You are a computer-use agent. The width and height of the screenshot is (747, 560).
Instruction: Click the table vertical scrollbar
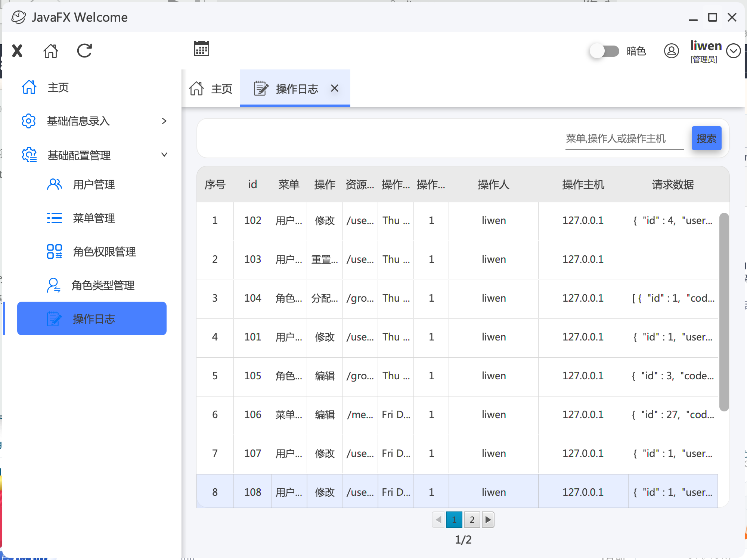pyautogui.click(x=724, y=312)
